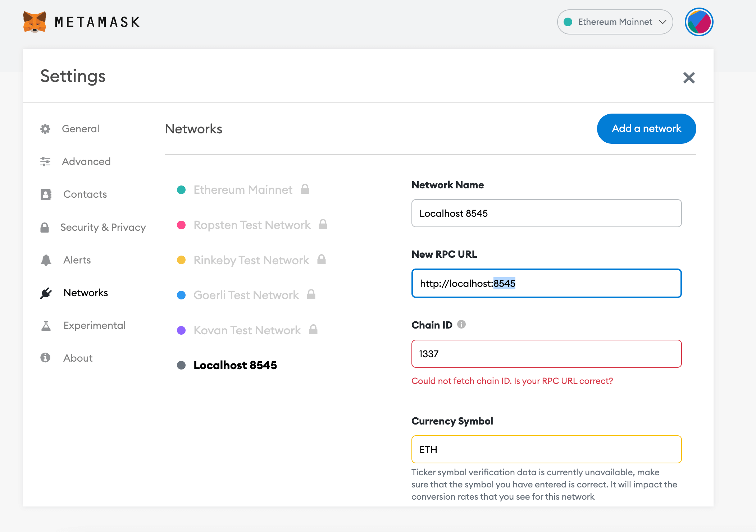The height and width of the screenshot is (532, 756).
Task: Open the Ethereum Mainnet network dropdown
Action: pos(615,22)
